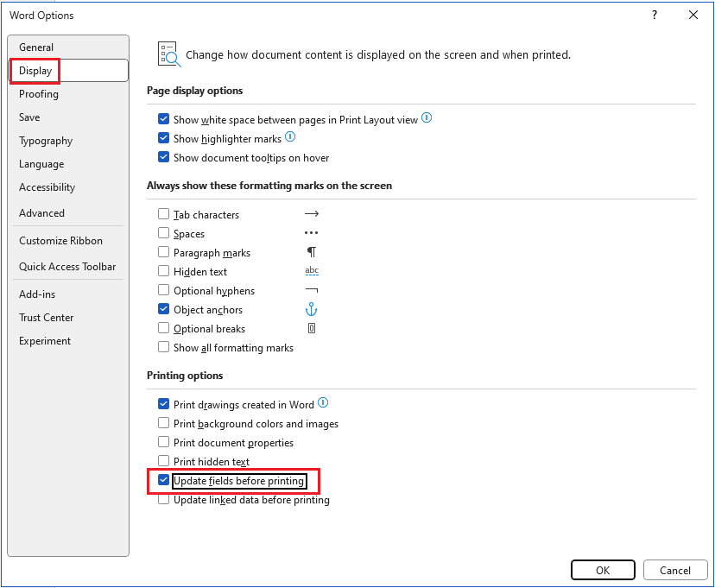This screenshot has width=715, height=588.
Task: Click the Help question mark icon
Action: point(655,15)
